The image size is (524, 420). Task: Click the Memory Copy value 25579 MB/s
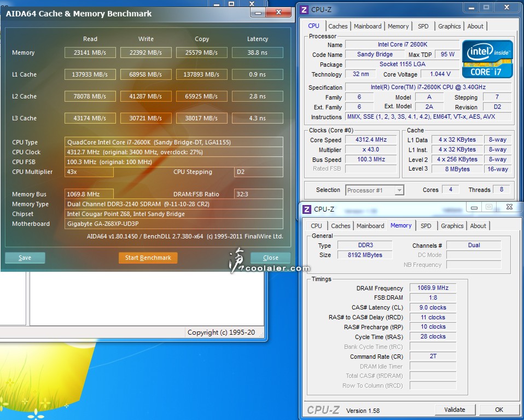tap(202, 52)
